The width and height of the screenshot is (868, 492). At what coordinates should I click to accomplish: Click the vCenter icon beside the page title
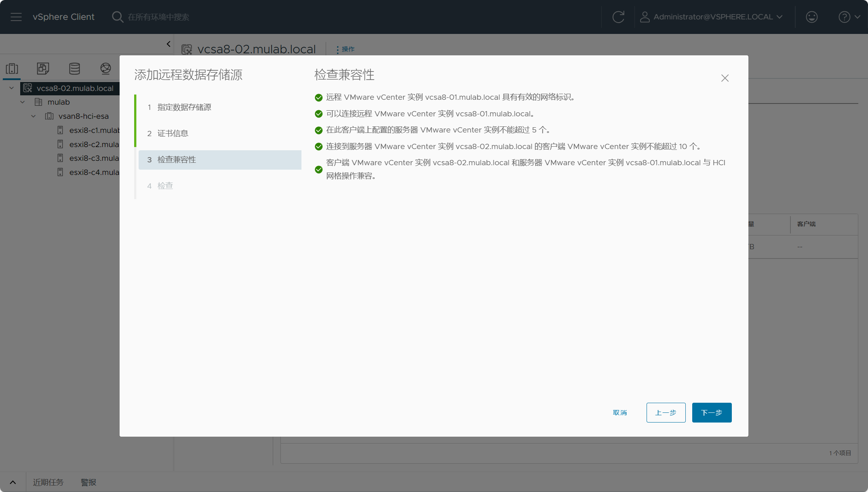pos(187,50)
